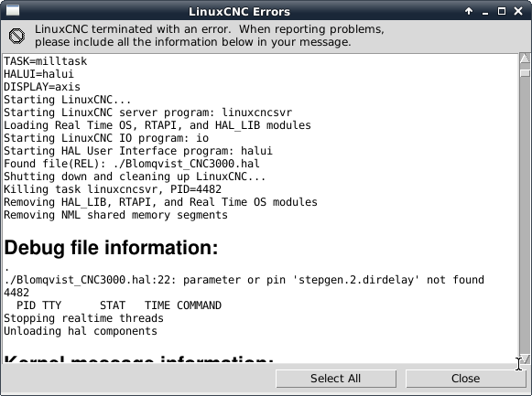Click the Select All button
Viewport: 532px width, 396px height.
click(336, 379)
